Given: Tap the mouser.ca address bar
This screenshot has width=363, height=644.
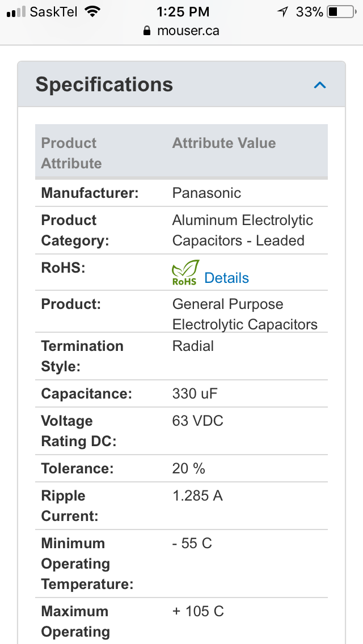Looking at the screenshot, I should 181,31.
